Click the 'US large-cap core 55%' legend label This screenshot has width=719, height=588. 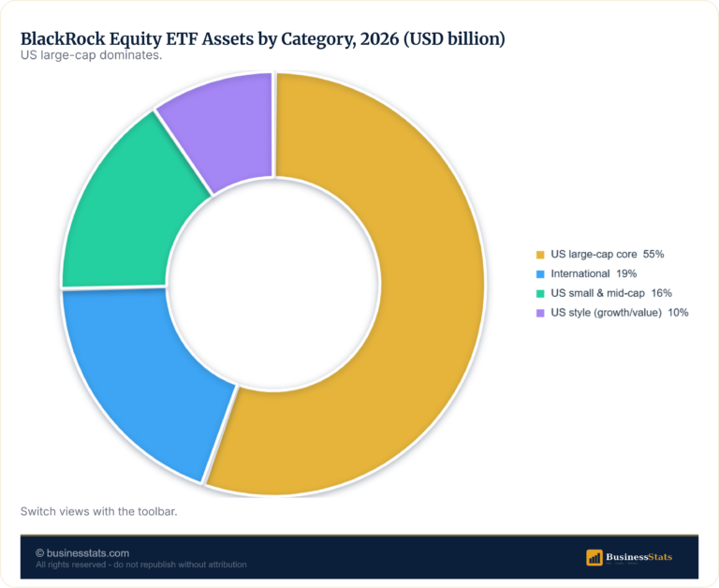(607, 254)
